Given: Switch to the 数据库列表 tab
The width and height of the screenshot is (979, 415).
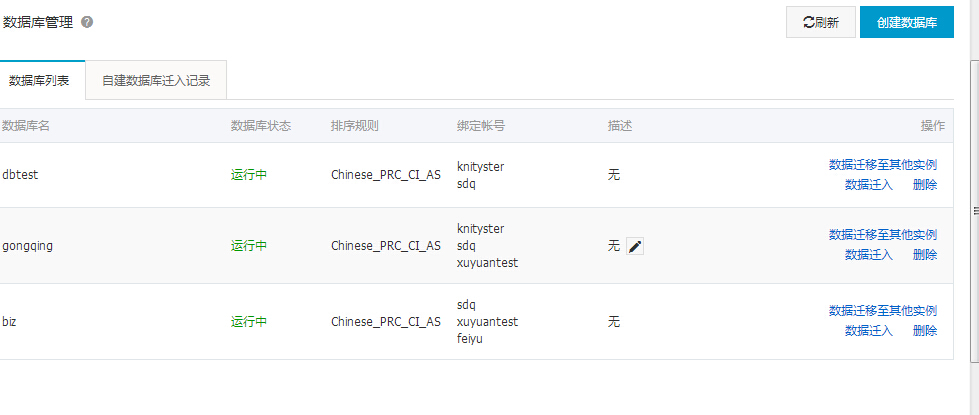Looking at the screenshot, I should click(x=39, y=81).
